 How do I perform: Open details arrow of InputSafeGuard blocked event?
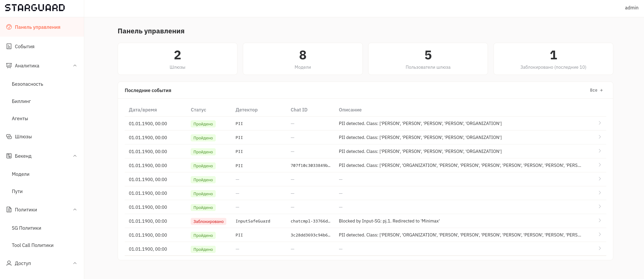tap(600, 221)
